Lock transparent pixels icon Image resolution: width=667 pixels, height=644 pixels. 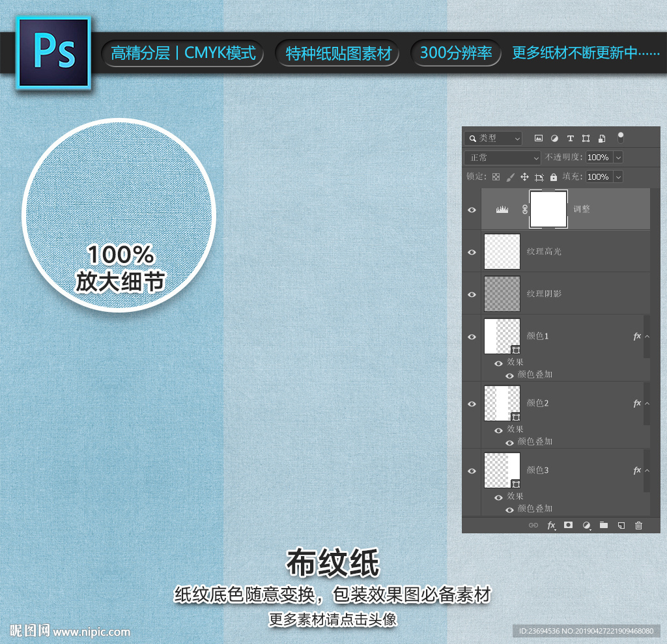496,177
